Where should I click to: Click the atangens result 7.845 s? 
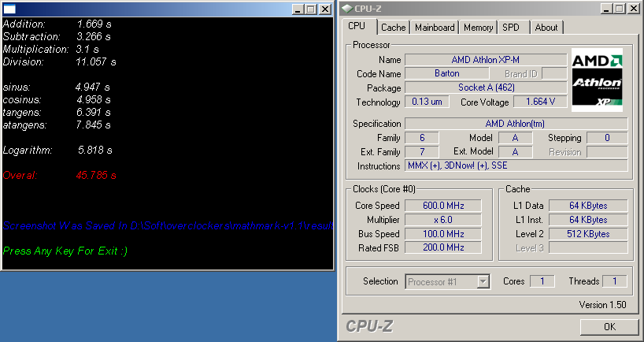point(93,125)
